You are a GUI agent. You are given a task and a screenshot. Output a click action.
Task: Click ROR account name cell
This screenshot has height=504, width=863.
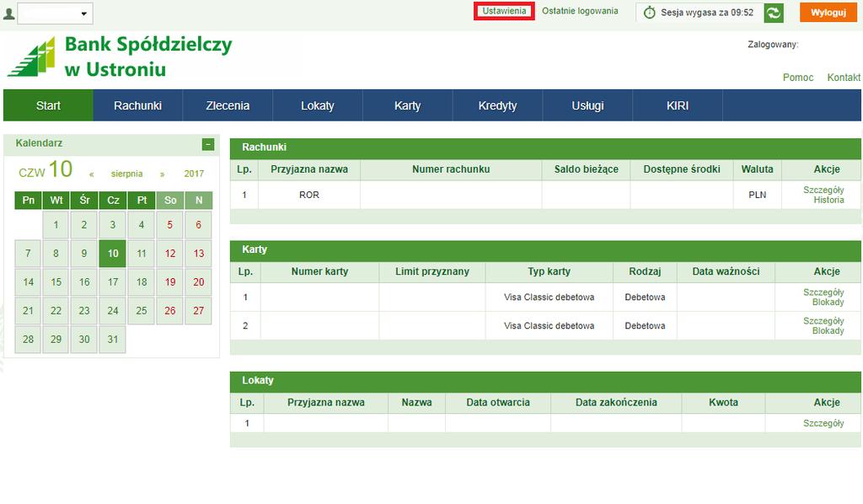click(x=309, y=195)
